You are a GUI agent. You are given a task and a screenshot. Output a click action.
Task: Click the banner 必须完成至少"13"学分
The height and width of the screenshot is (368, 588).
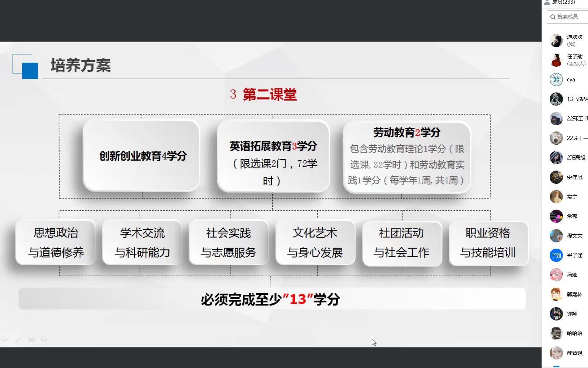click(x=272, y=299)
